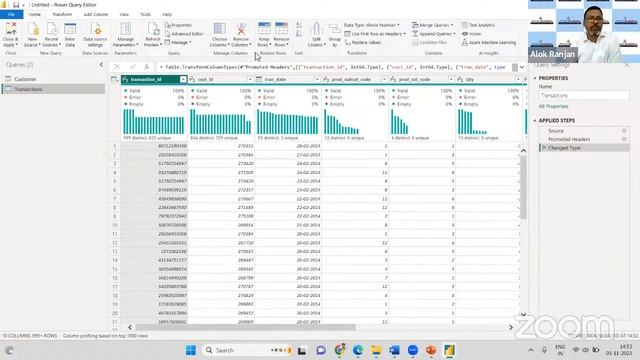Click the query Name input field
Viewport: 640px width, 360px height.
[x=584, y=96]
